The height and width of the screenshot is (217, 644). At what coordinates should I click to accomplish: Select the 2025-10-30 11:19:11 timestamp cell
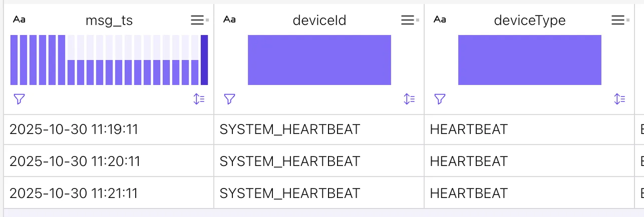click(74, 129)
